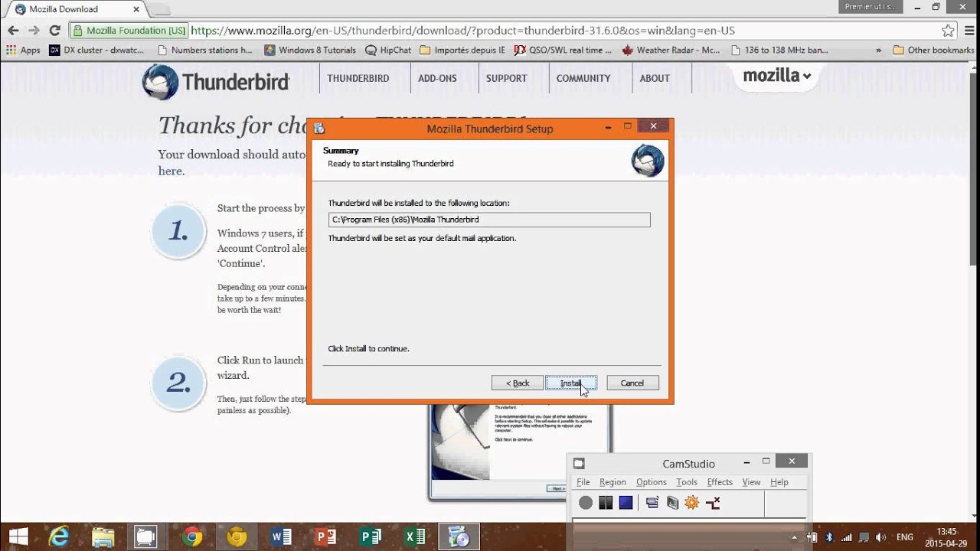This screenshot has width=980, height=551.
Task: Open 136 to 138 MHz band bookmark
Action: (779, 51)
